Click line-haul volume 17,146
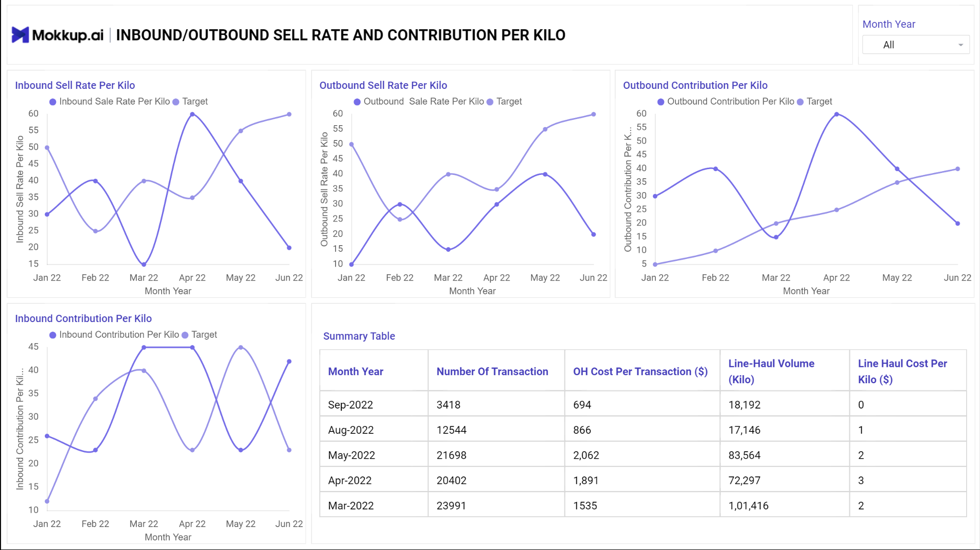 pyautogui.click(x=744, y=430)
